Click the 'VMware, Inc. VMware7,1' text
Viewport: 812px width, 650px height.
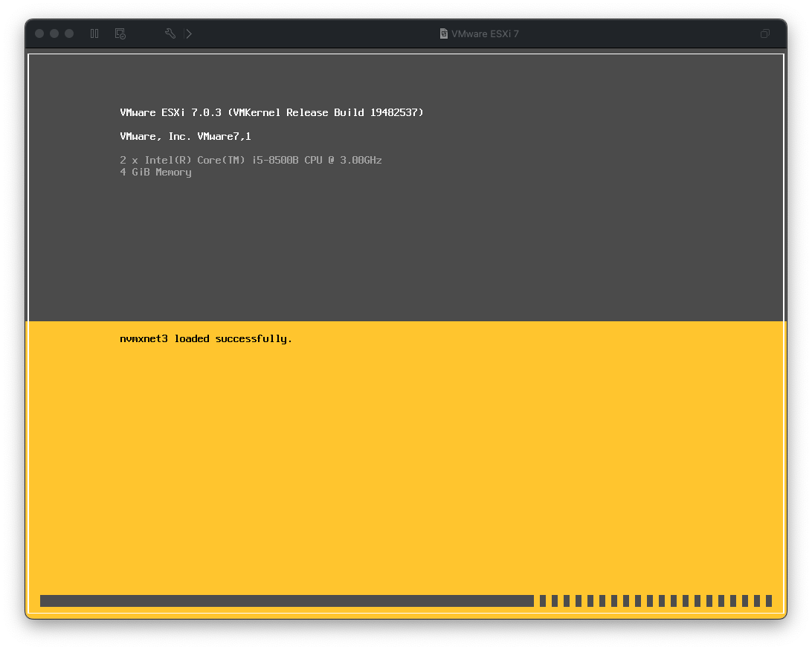pos(185,137)
